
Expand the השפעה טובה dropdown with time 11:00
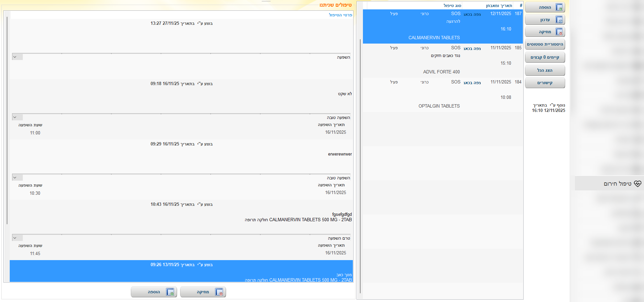15,117
